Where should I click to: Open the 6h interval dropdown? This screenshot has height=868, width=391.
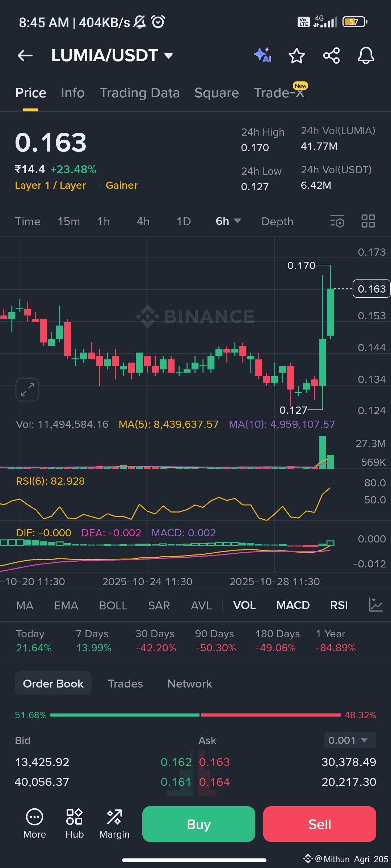coord(228,221)
